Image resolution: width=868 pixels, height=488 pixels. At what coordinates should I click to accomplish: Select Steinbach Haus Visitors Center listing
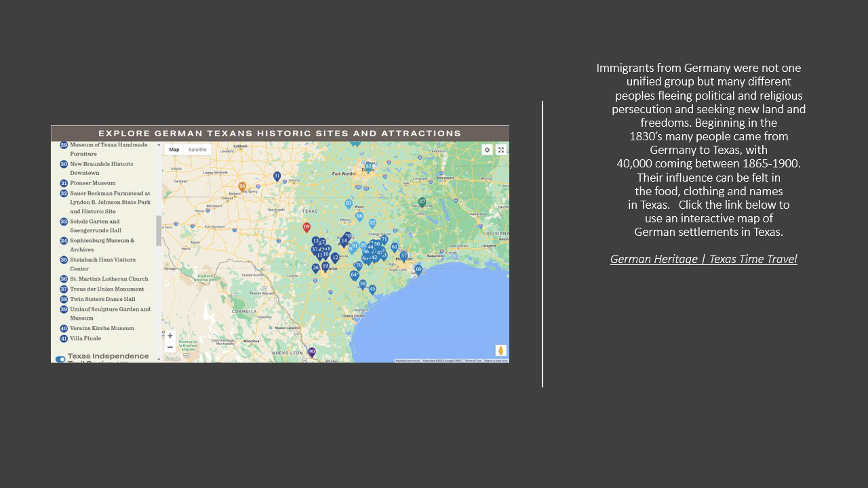click(98, 264)
